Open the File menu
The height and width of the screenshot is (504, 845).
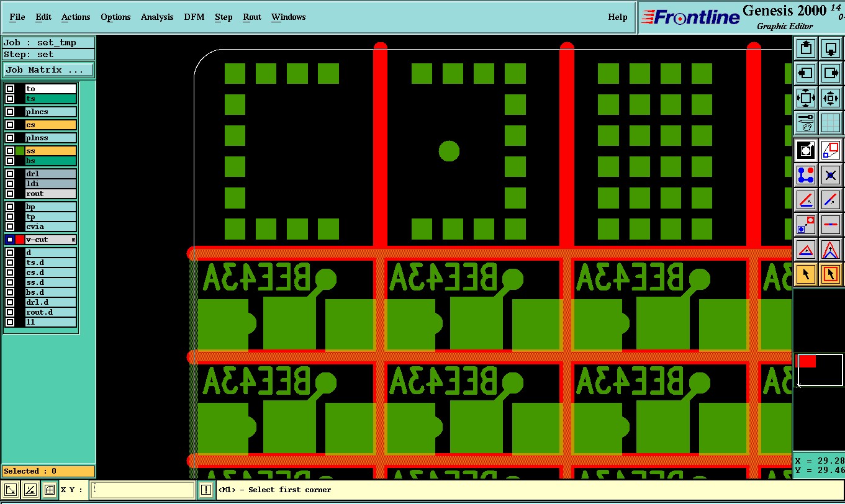(17, 17)
